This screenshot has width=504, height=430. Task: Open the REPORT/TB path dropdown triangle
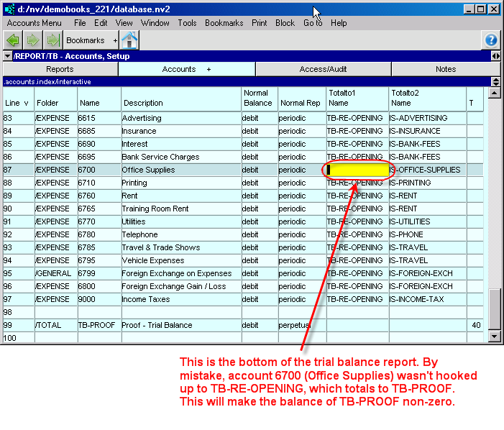pos(7,56)
